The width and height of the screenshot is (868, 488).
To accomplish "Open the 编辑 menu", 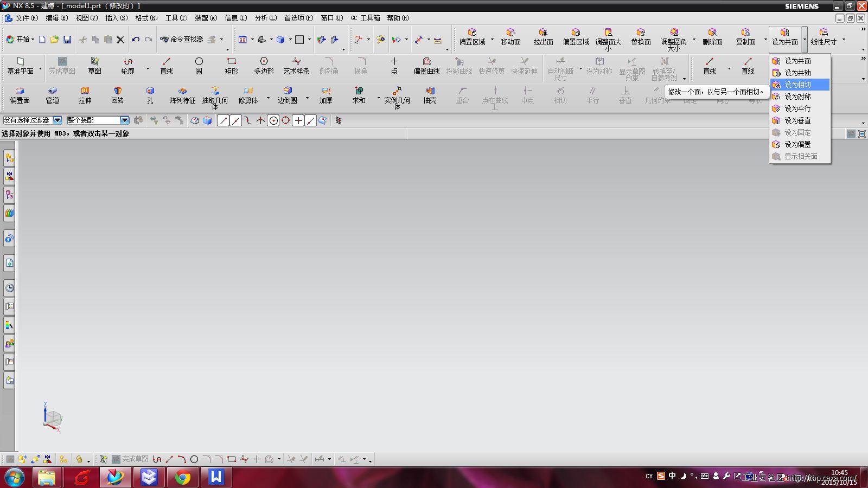I will [56, 18].
